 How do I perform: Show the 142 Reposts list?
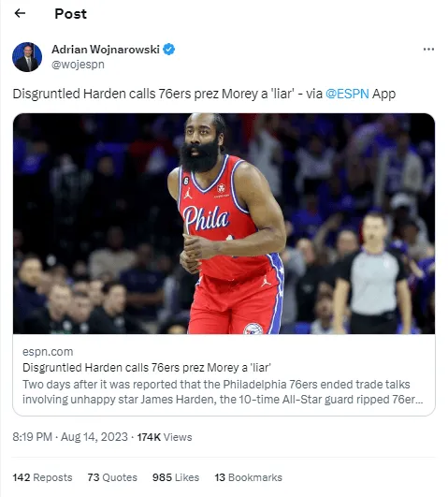click(x=42, y=477)
